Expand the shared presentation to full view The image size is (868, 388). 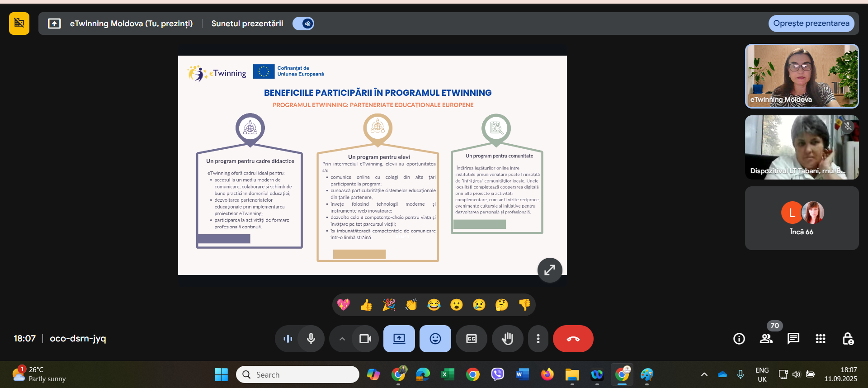pos(550,270)
